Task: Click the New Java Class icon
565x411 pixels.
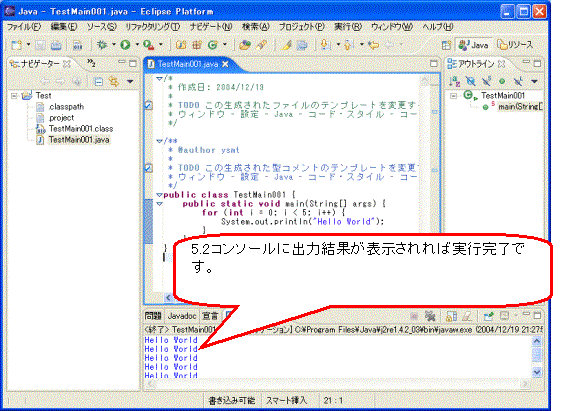Action: coord(213,45)
